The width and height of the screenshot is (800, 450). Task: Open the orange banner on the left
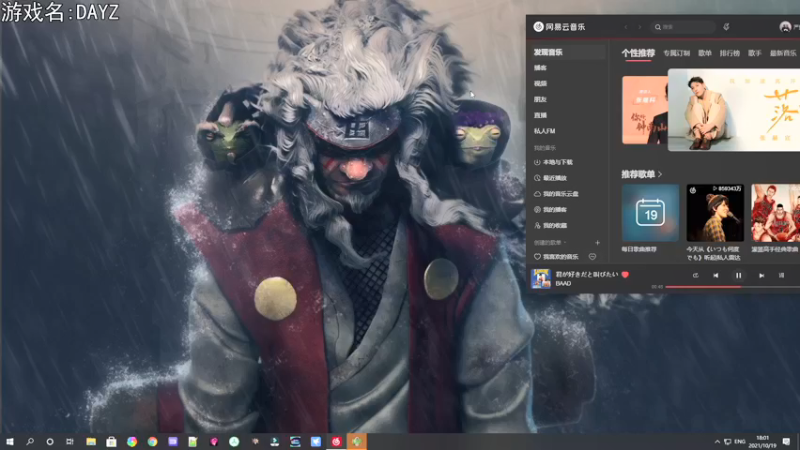(645, 110)
